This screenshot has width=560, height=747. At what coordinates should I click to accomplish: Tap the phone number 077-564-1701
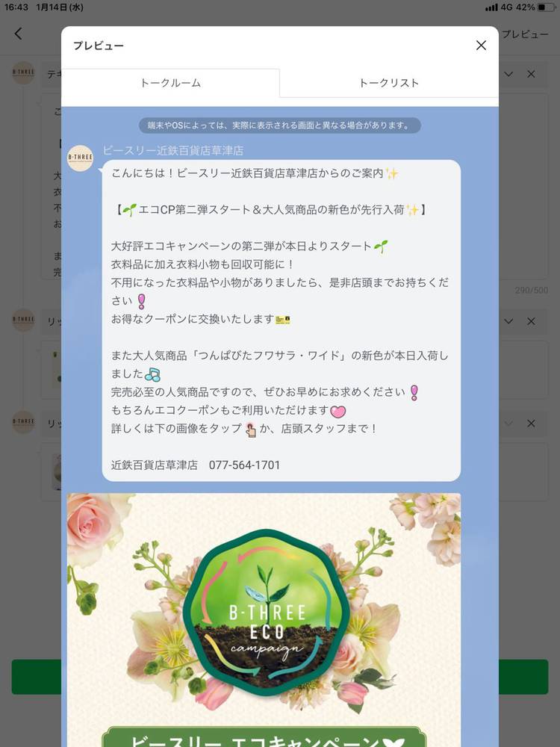click(244, 465)
